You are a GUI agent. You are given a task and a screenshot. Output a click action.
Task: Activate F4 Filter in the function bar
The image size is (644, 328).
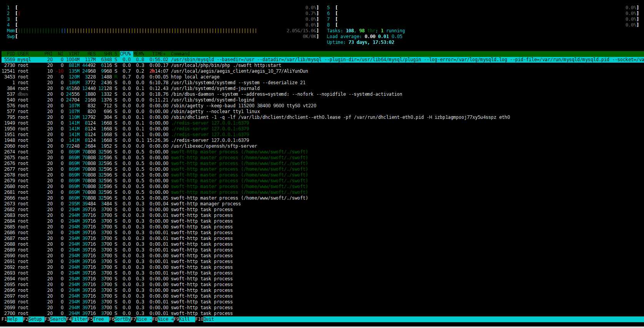[76, 319]
